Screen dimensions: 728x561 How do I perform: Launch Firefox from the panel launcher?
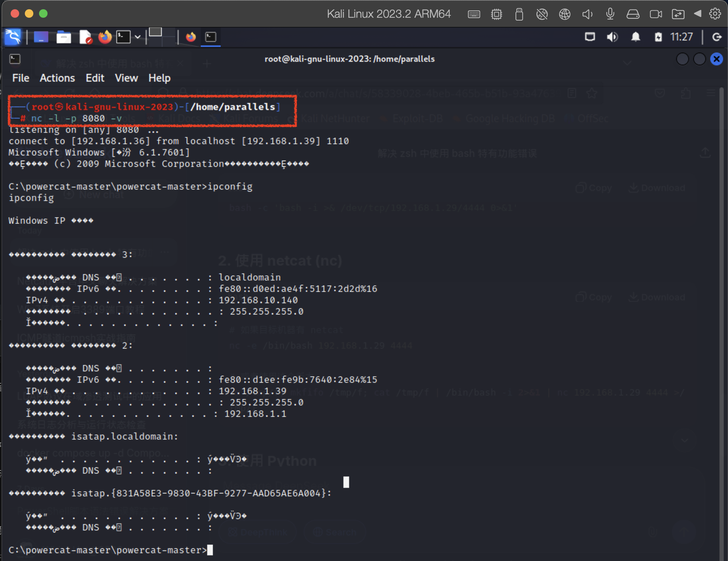[x=105, y=37]
